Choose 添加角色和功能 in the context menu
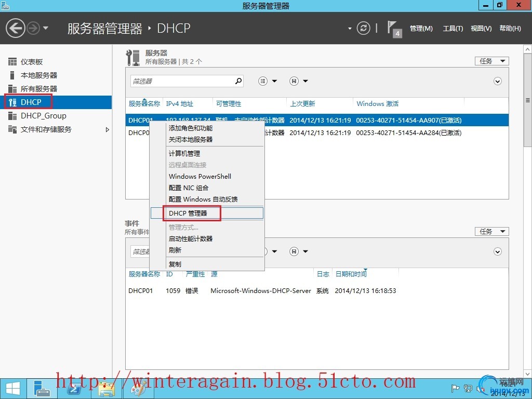Screen dimensions: 532x399 tap(207, 128)
